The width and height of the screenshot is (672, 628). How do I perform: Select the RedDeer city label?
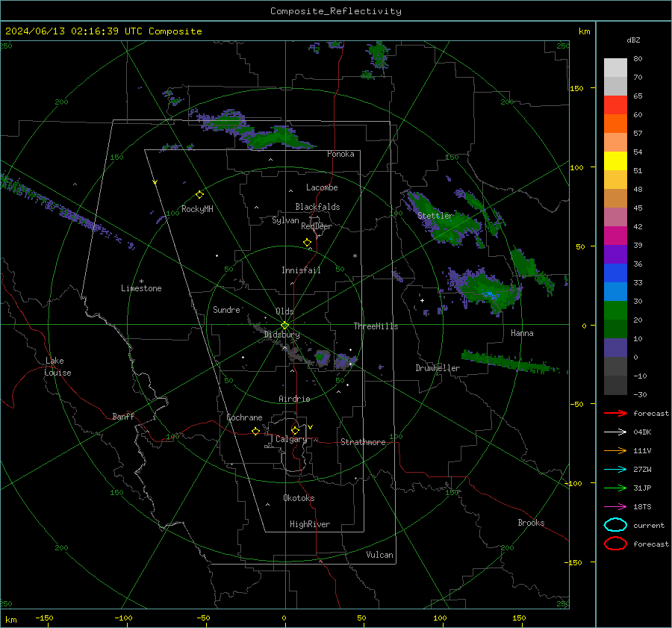[317, 226]
